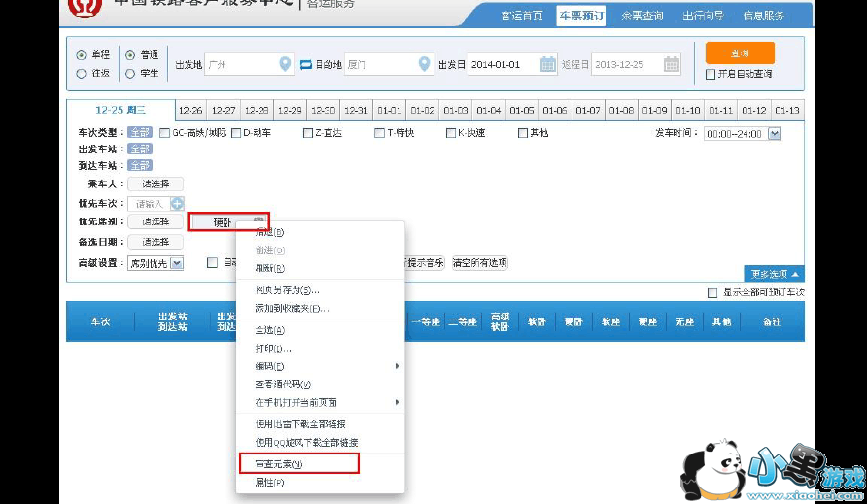Click the 清空所有选项 button
Screen dimensions: 867x504
pyautogui.click(x=479, y=263)
